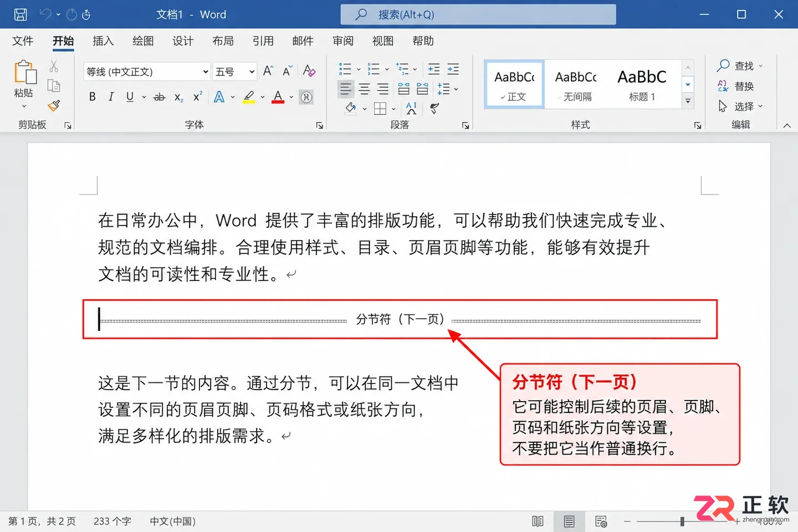Switch to the 布局 tab
This screenshot has height=532, width=798.
[x=223, y=41]
